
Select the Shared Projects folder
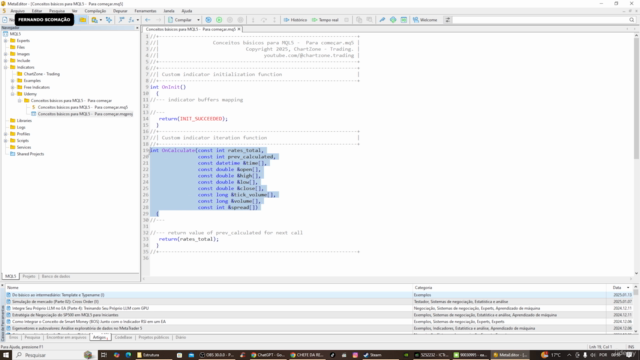pyautogui.click(x=30, y=154)
